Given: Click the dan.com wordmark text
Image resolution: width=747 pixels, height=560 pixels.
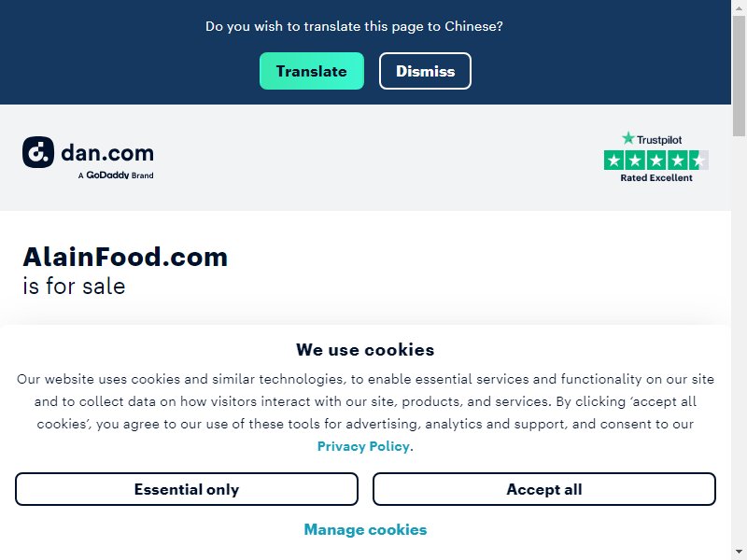Looking at the screenshot, I should 107,153.
